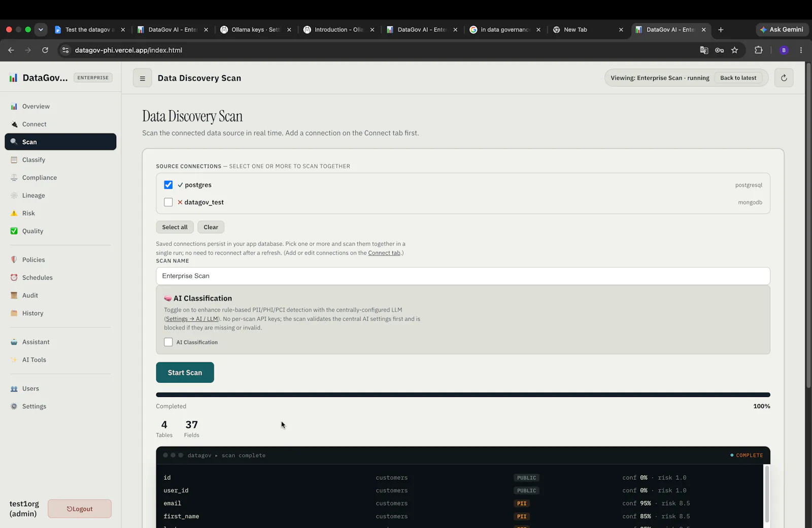Click the Select all button
This screenshot has height=528, width=812.
[x=175, y=227]
